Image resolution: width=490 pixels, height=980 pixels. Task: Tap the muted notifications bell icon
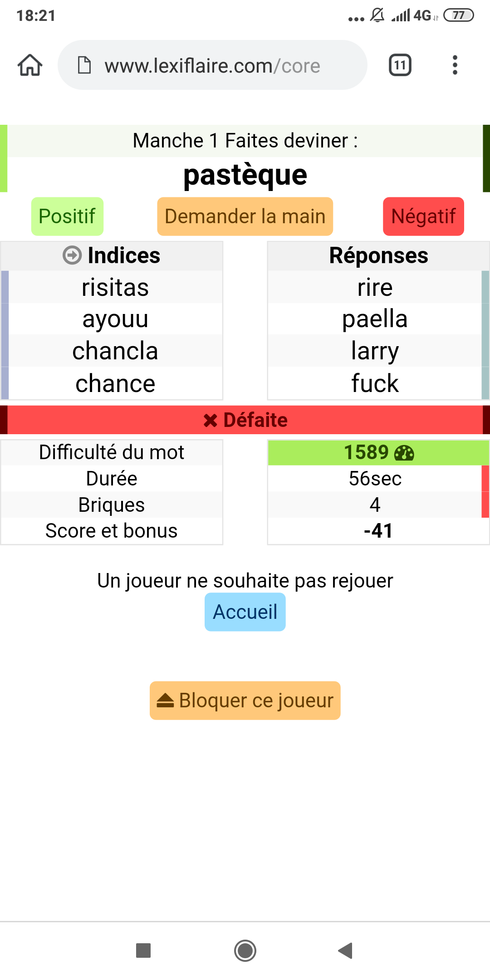pyautogui.click(x=377, y=15)
